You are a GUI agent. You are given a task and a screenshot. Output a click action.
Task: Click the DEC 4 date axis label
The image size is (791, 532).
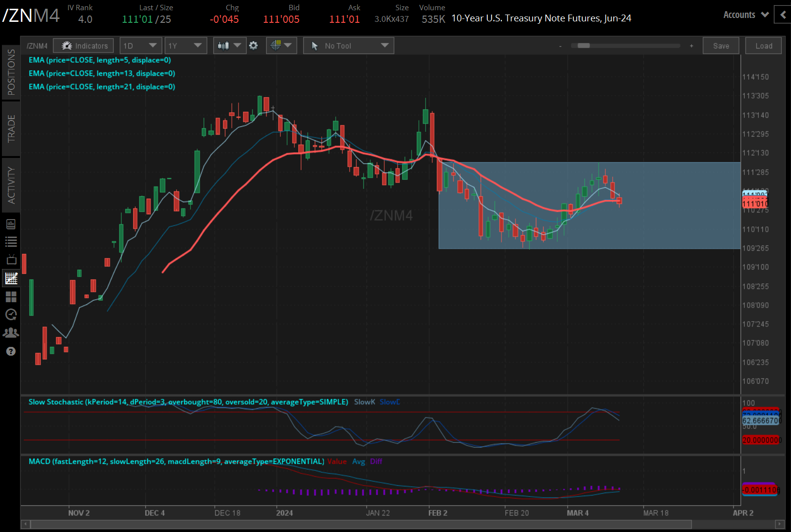[x=155, y=513]
